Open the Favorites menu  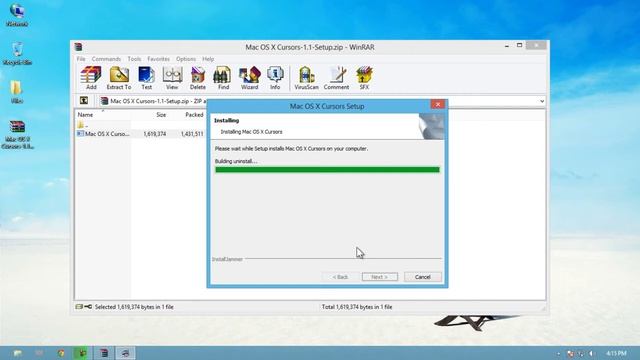(x=158, y=59)
